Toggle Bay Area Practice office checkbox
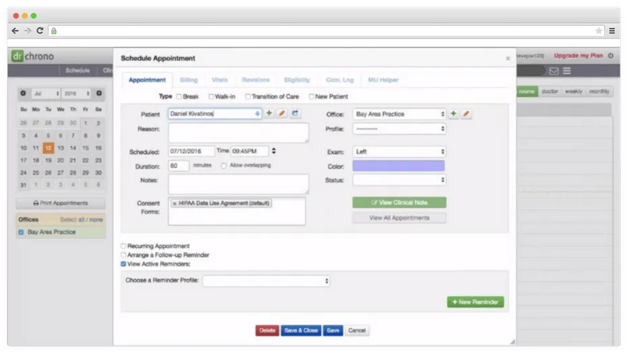 click(x=21, y=232)
